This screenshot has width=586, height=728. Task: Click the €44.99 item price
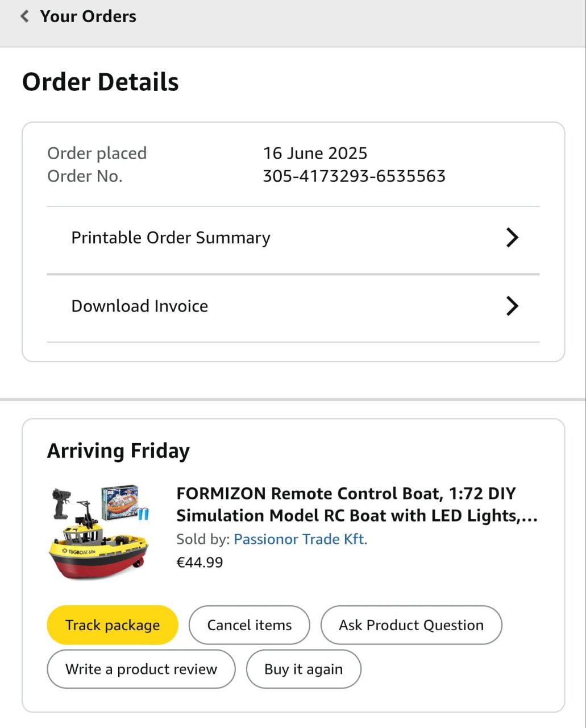(x=200, y=562)
